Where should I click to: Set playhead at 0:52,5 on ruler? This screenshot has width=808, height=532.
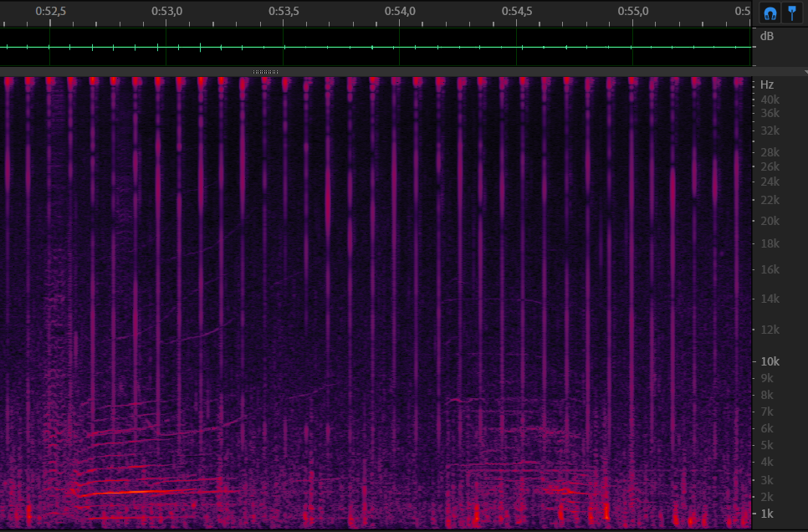click(50, 11)
